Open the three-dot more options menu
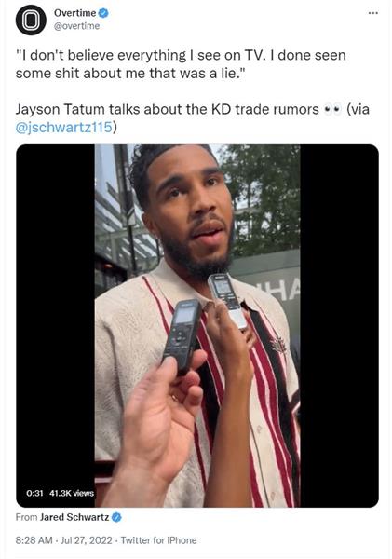392x559 pixels. click(x=372, y=13)
